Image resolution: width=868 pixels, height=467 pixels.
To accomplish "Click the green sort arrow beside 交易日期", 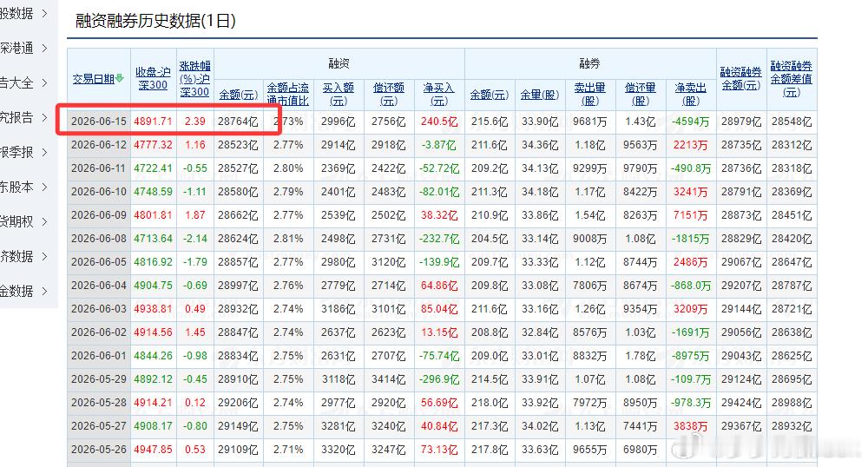I will [120, 79].
